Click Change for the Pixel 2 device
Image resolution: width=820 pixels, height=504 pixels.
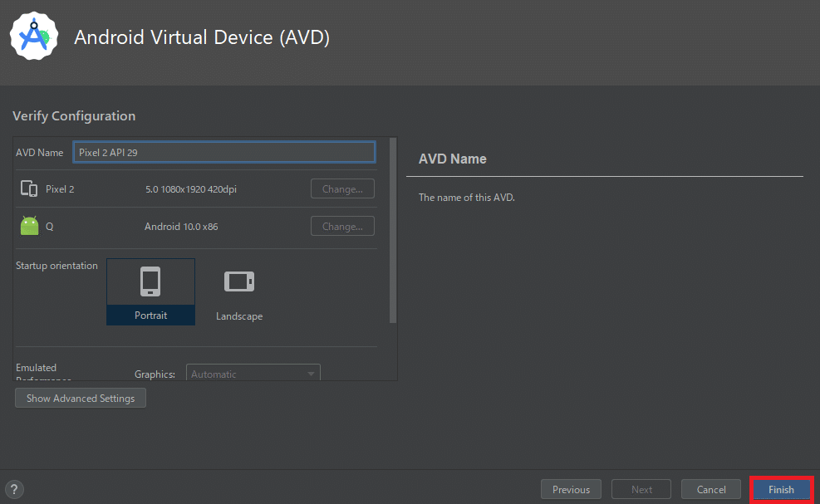click(x=342, y=189)
